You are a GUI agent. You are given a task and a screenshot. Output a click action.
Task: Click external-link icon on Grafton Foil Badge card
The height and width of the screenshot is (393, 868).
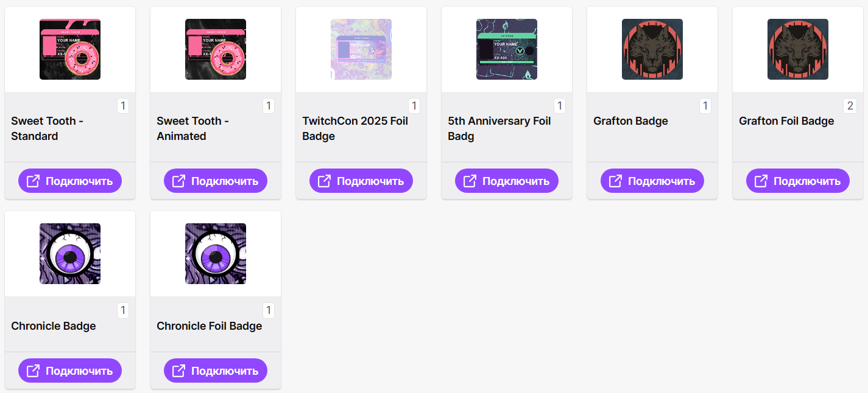pyautogui.click(x=761, y=181)
